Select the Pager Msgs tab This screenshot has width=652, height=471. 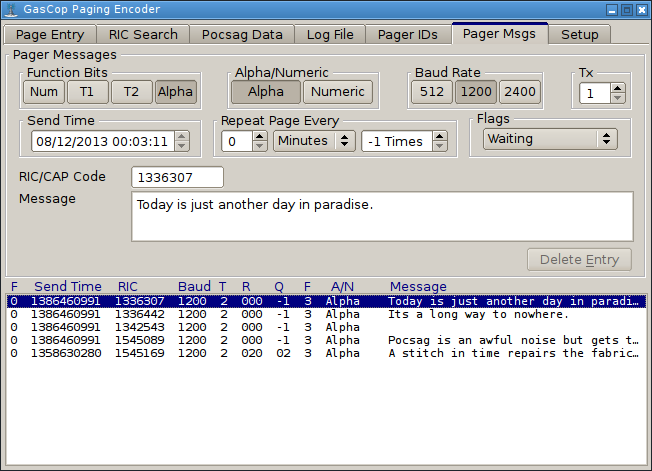pos(499,34)
